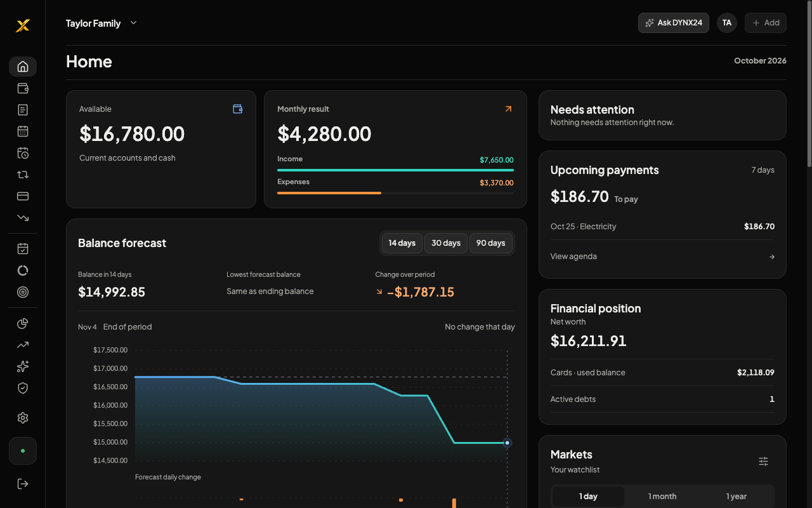Click the Cards used balance row

point(662,373)
